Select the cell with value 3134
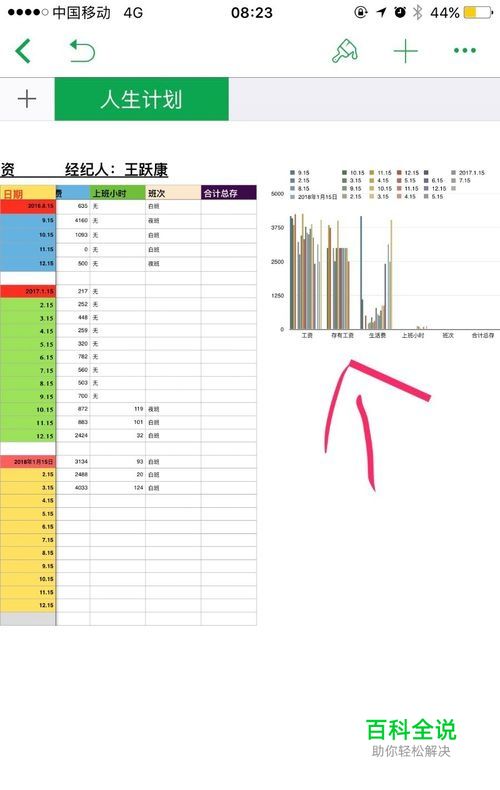This screenshot has height=790, width=500. tap(73, 462)
